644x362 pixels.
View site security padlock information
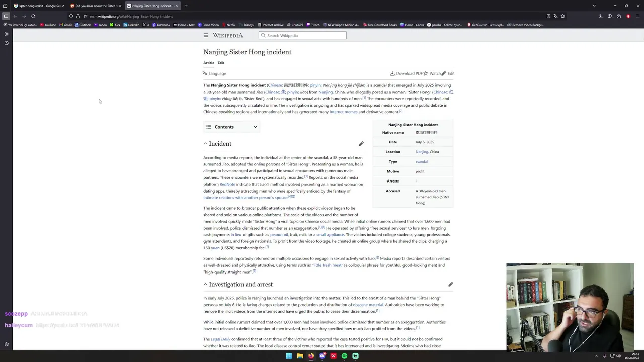78,16
